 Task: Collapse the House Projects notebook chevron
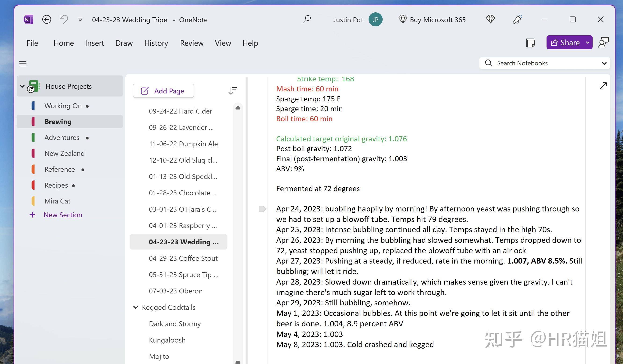click(22, 86)
